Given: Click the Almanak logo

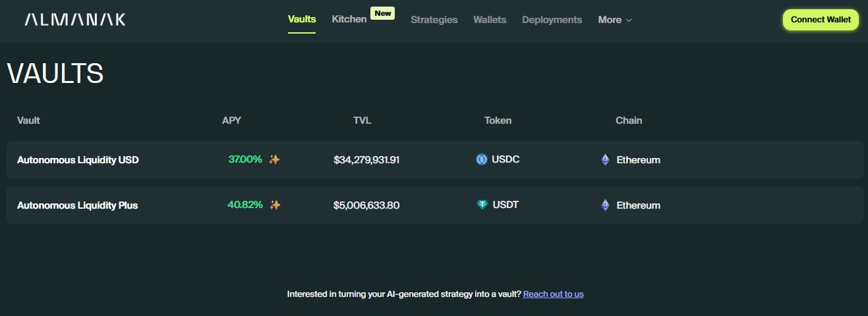Looking at the screenshot, I should coord(75,20).
